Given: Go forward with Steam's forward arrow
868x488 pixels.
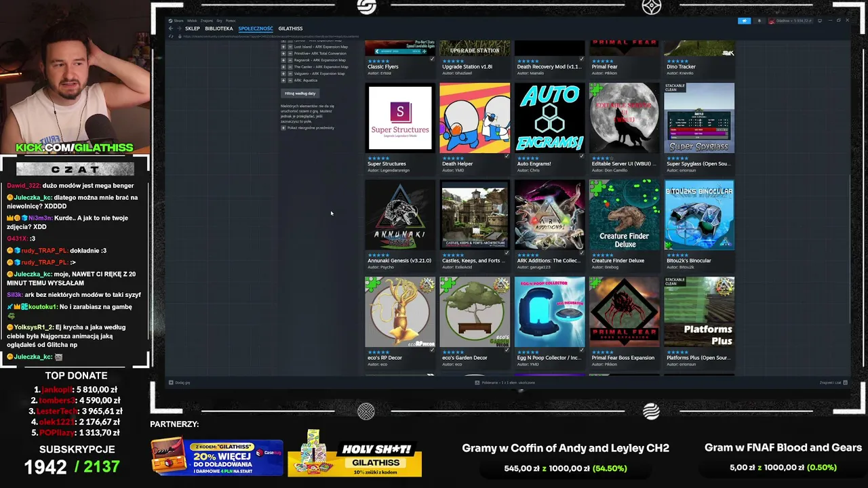Looking at the screenshot, I should pos(179,28).
